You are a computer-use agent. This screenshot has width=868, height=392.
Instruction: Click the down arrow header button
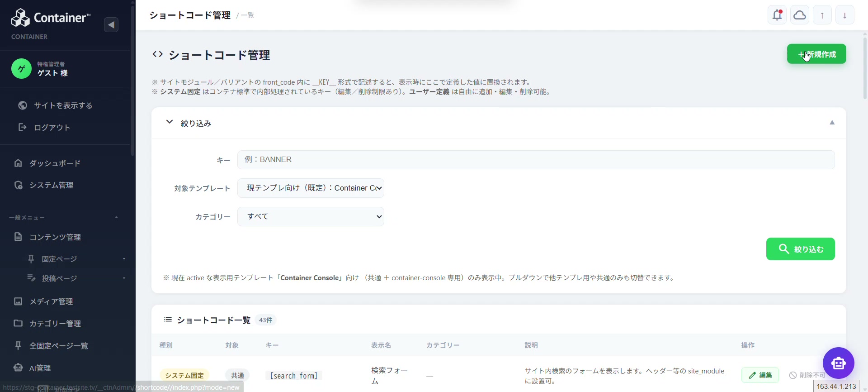tap(844, 15)
